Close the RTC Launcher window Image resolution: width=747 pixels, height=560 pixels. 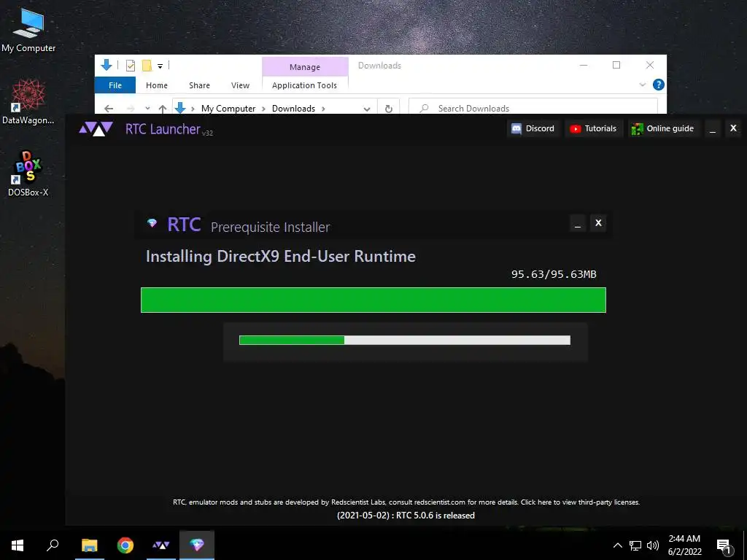click(x=733, y=128)
